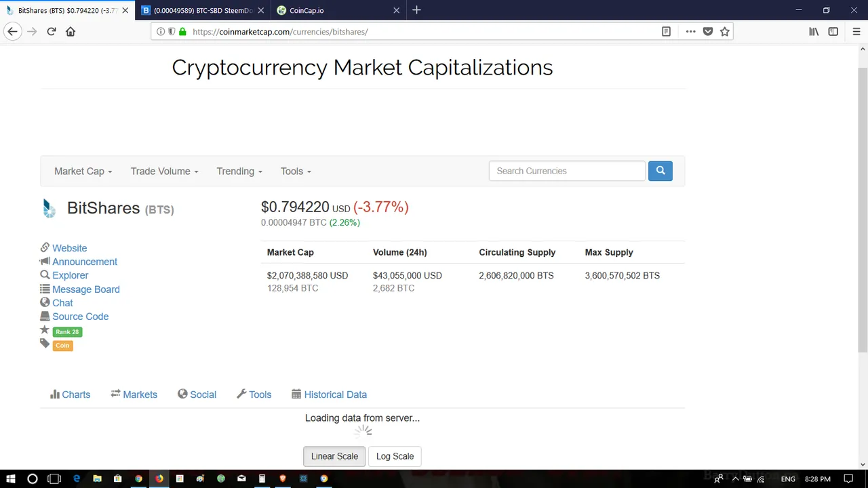
Task: Bookmark this page with star icon
Action: [x=725, y=32]
